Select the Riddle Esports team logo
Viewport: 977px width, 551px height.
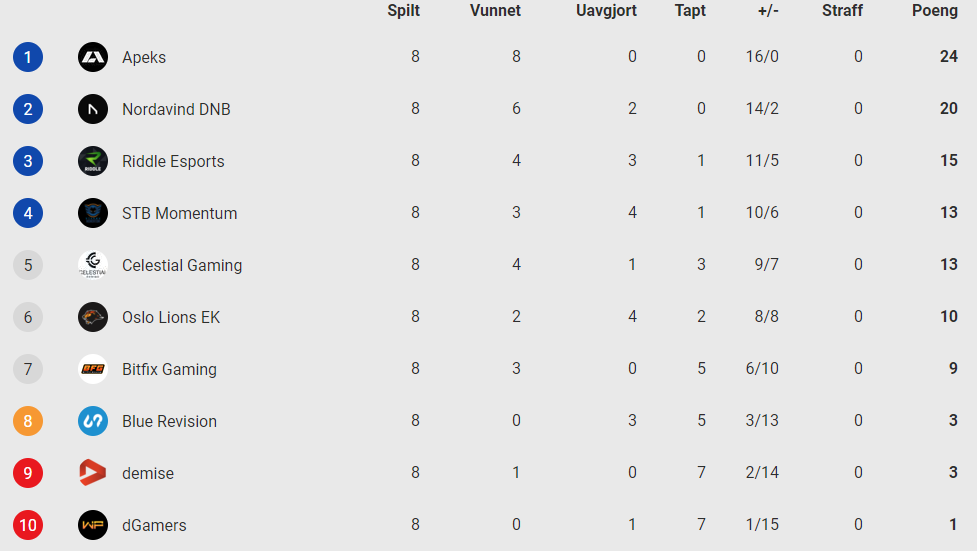[x=93, y=161]
